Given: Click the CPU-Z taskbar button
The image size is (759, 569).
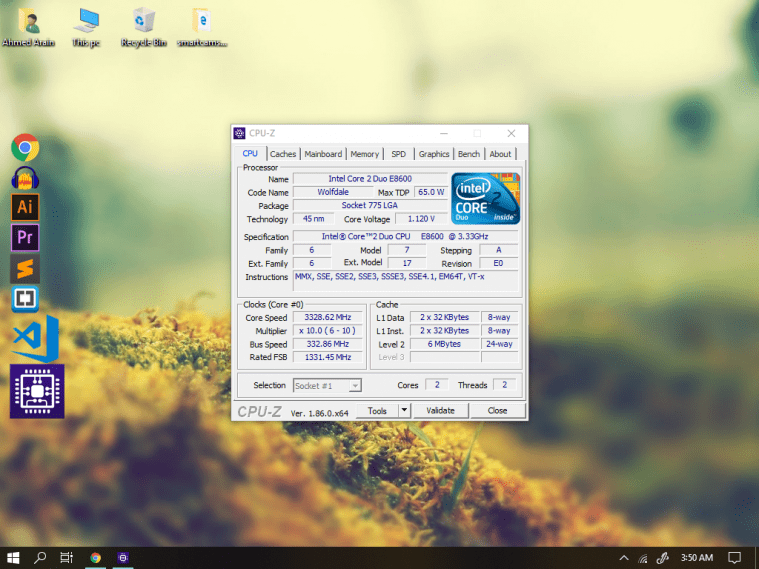Looking at the screenshot, I should click(123, 558).
